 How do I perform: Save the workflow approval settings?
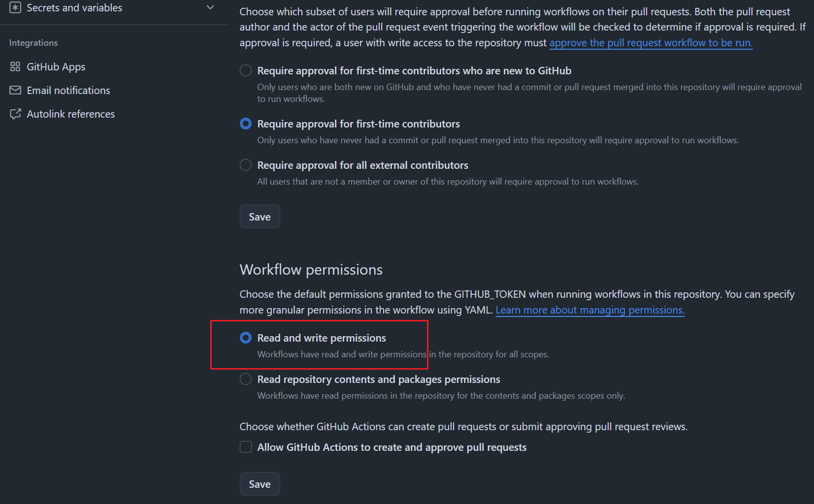coord(260,217)
